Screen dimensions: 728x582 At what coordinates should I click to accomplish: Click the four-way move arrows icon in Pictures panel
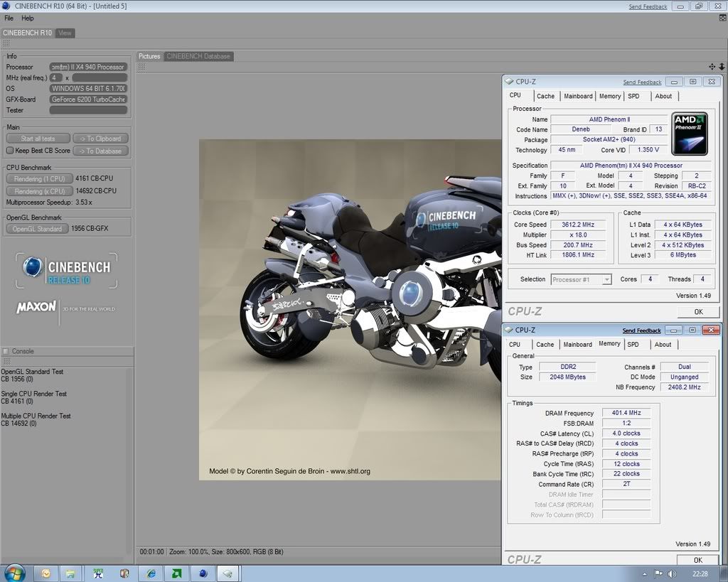[x=712, y=67]
